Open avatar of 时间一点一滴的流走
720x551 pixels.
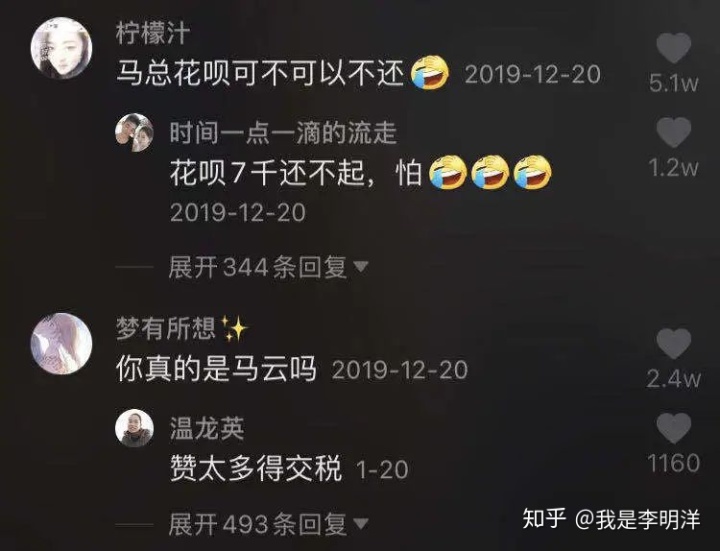(134, 133)
